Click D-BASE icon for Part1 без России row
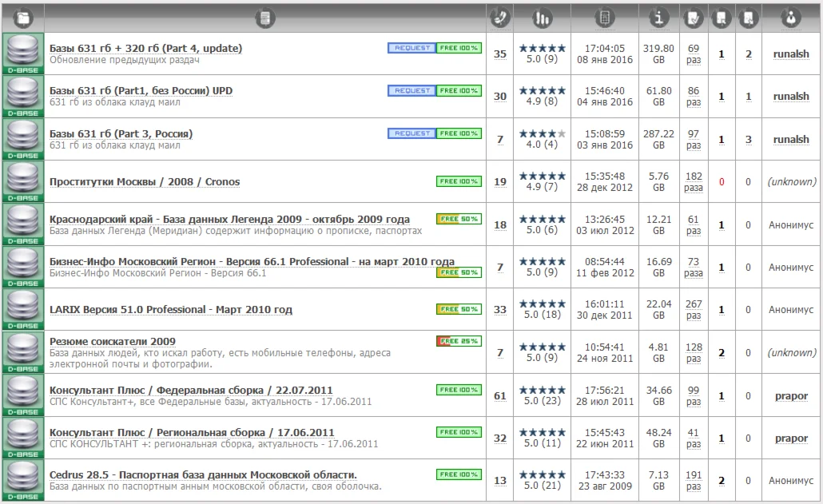This screenshot has width=823, height=504. [x=23, y=97]
